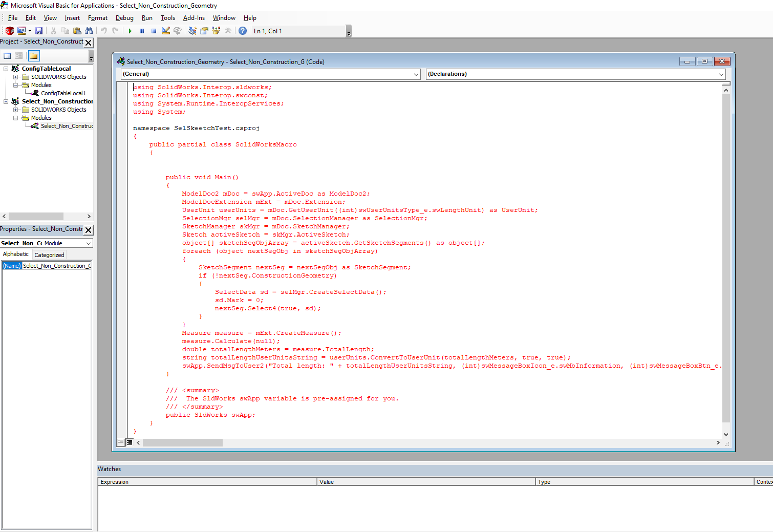Open the Run menu

point(147,18)
